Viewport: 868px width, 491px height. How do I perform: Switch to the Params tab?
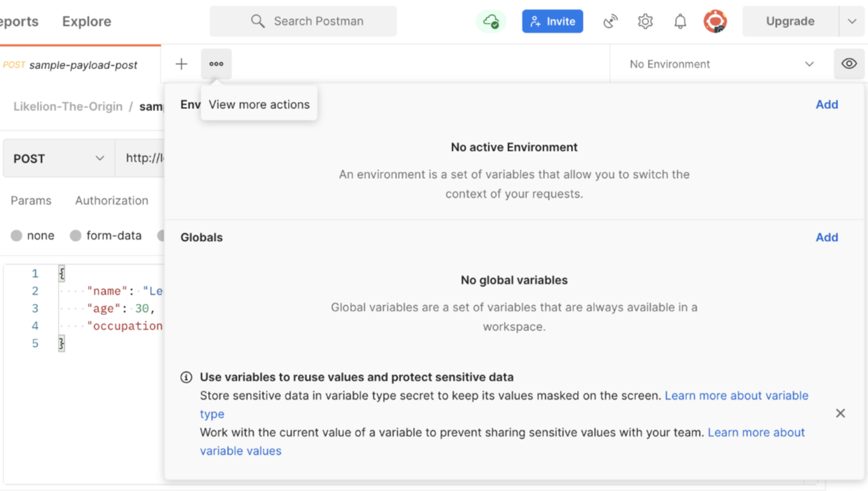31,200
